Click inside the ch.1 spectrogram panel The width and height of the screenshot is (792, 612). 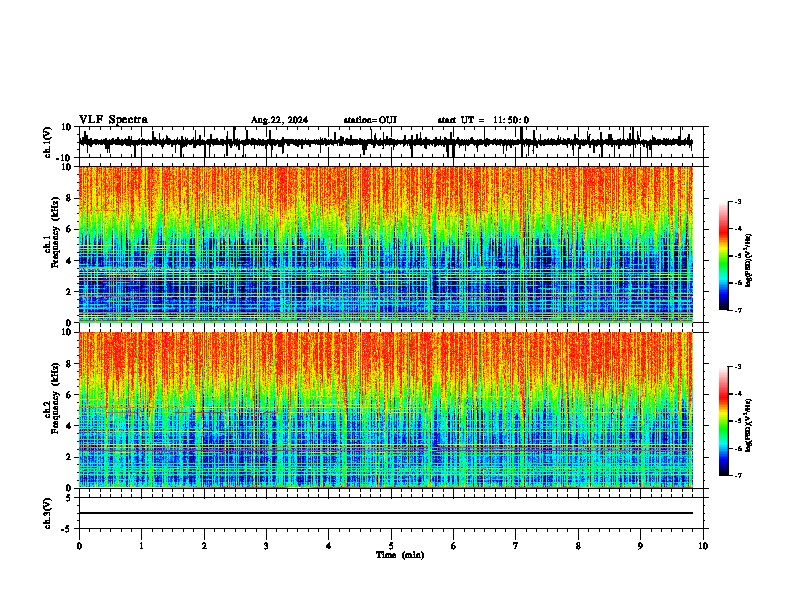[x=386, y=244]
